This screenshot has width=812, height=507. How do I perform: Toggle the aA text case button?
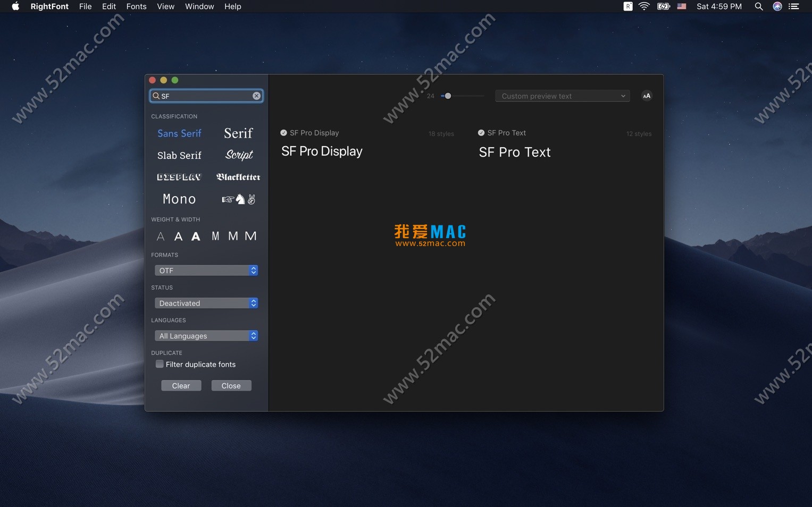[647, 96]
